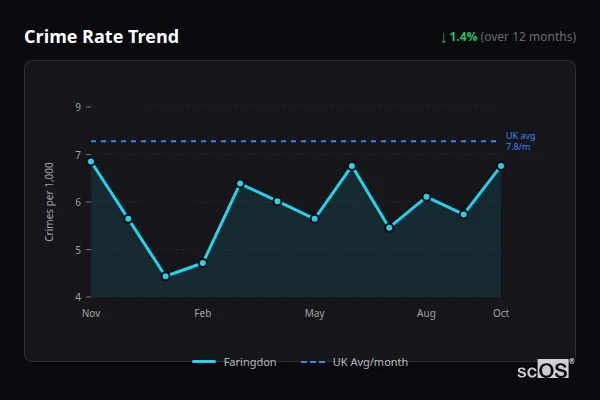Screen dimensions: 600x400
Task: Click the y-axis value 4
Action: point(78,297)
